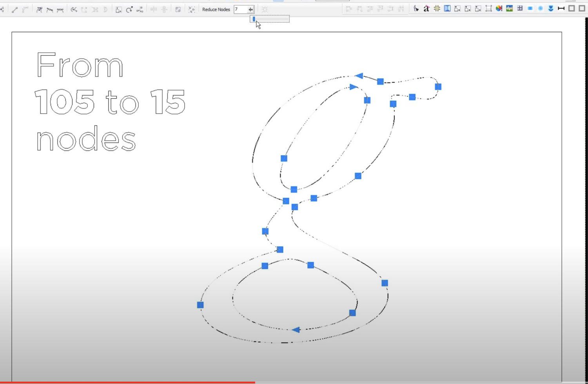Click the grid tiles icon

tap(520, 8)
